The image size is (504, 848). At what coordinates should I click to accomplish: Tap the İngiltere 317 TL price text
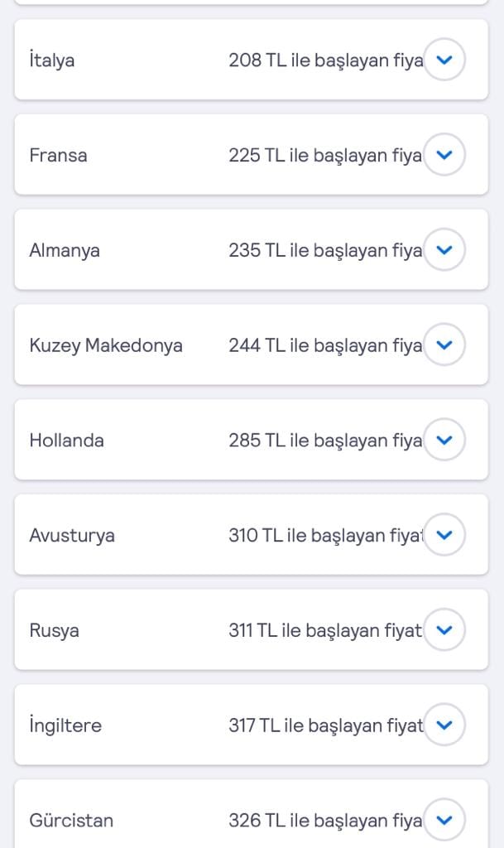325,725
